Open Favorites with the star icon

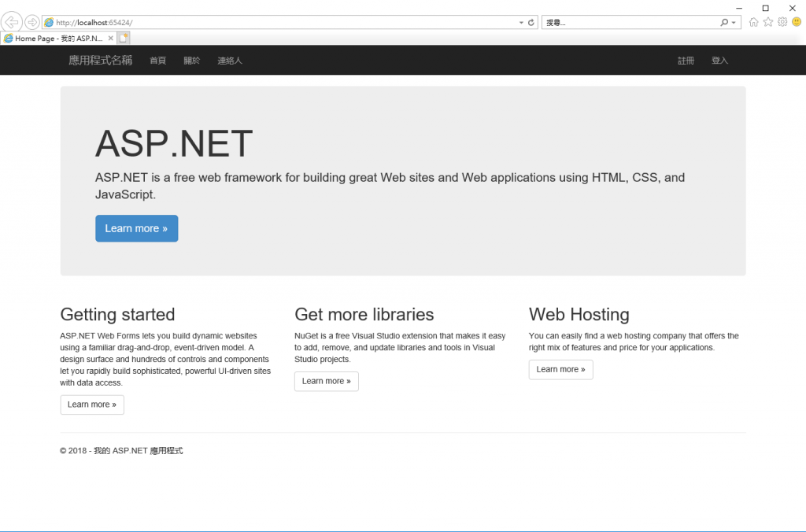(x=768, y=22)
